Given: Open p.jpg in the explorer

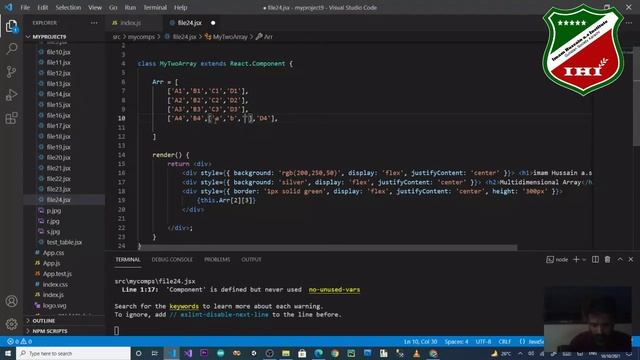Looking at the screenshot, I should point(53,211).
